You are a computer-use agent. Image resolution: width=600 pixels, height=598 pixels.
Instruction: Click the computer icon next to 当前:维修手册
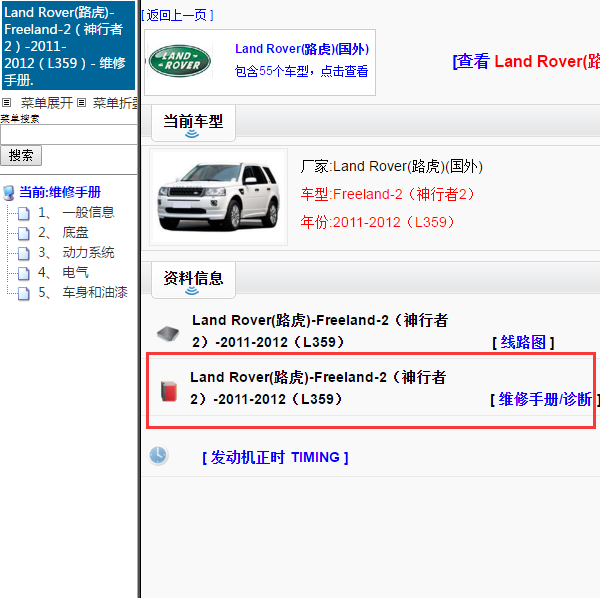[x=9, y=192]
